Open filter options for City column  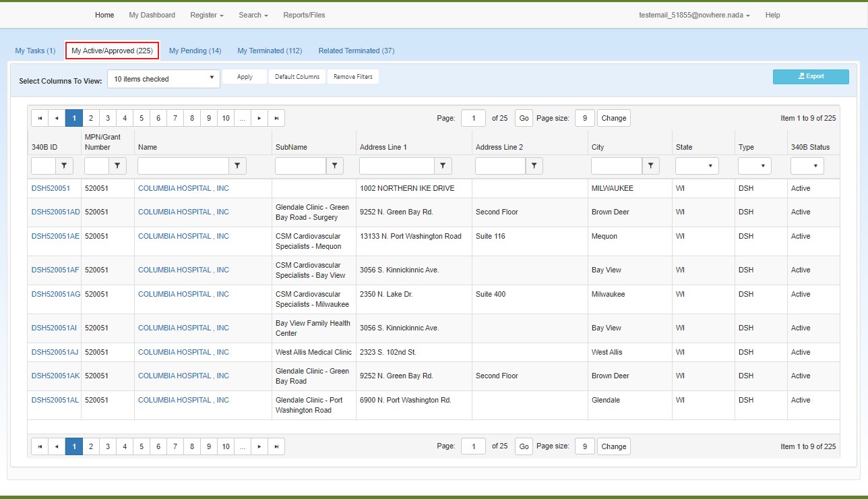tap(651, 166)
